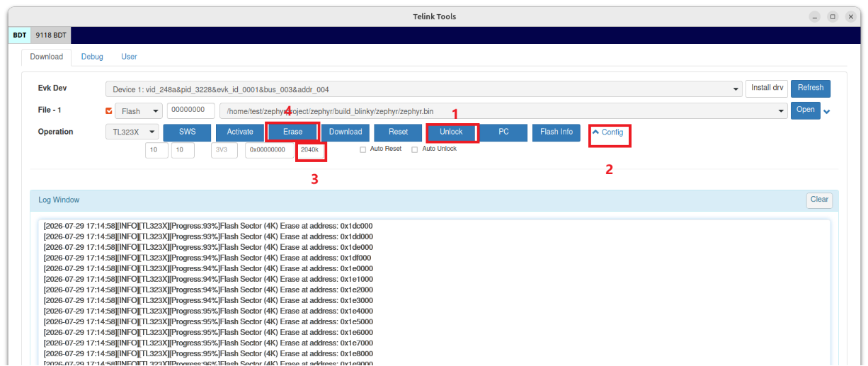Click the Activate button

click(240, 132)
